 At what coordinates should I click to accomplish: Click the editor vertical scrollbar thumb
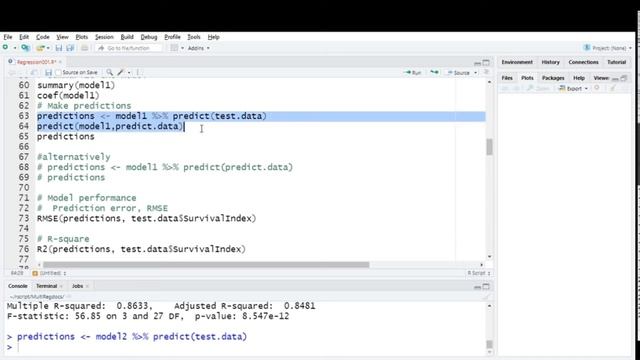click(x=489, y=147)
